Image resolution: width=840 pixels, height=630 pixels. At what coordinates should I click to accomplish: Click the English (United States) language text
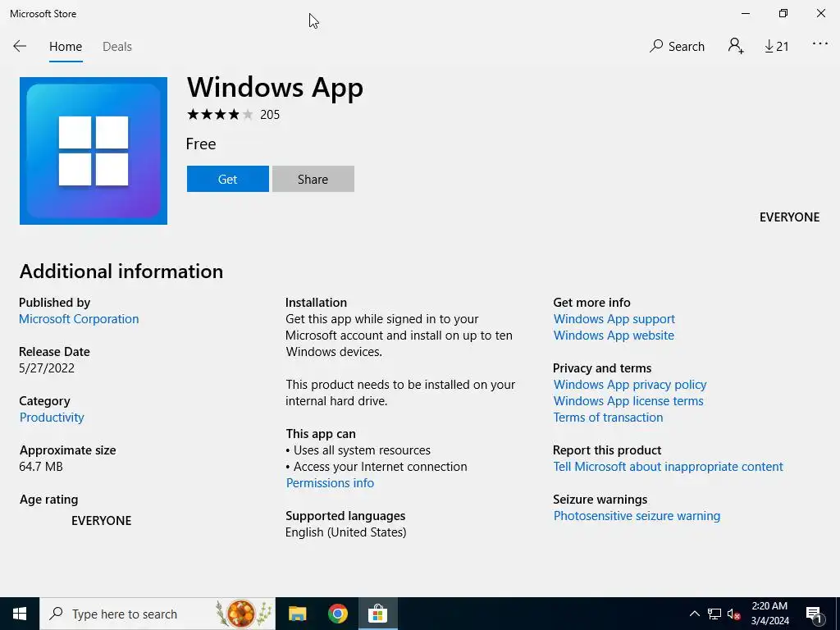click(345, 532)
